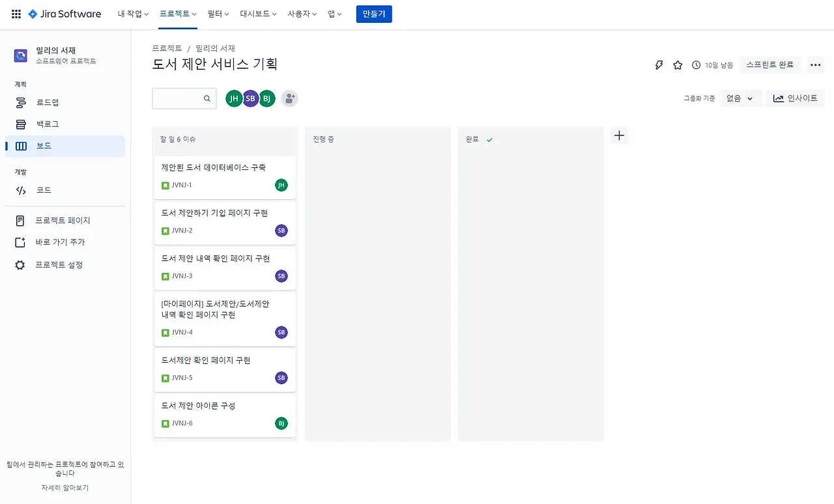
Task: Select the 코드 section in the sidebar
Action: click(44, 190)
